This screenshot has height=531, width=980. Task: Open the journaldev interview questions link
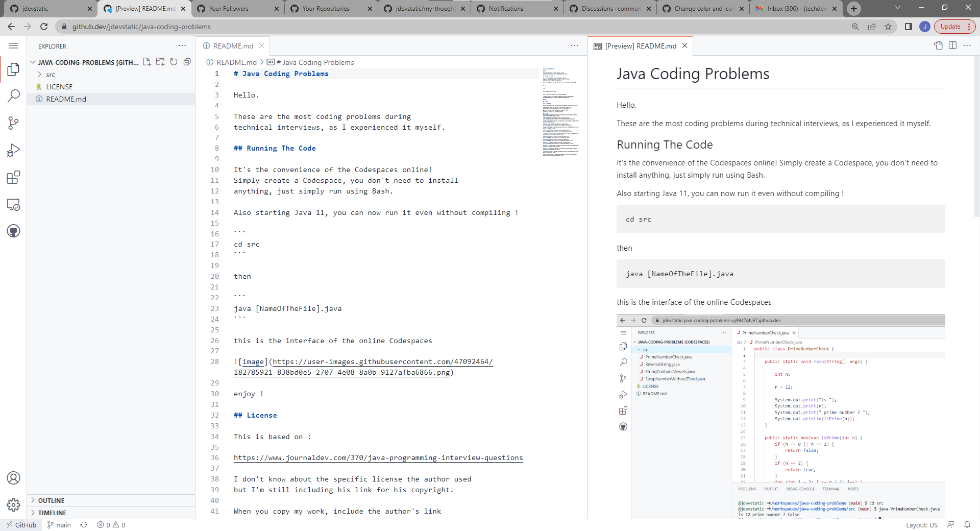pyautogui.click(x=378, y=458)
